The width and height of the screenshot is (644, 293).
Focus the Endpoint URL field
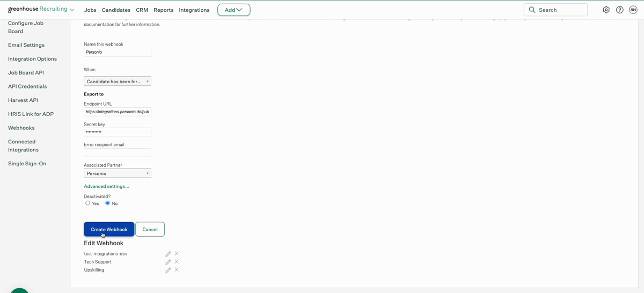click(x=118, y=112)
